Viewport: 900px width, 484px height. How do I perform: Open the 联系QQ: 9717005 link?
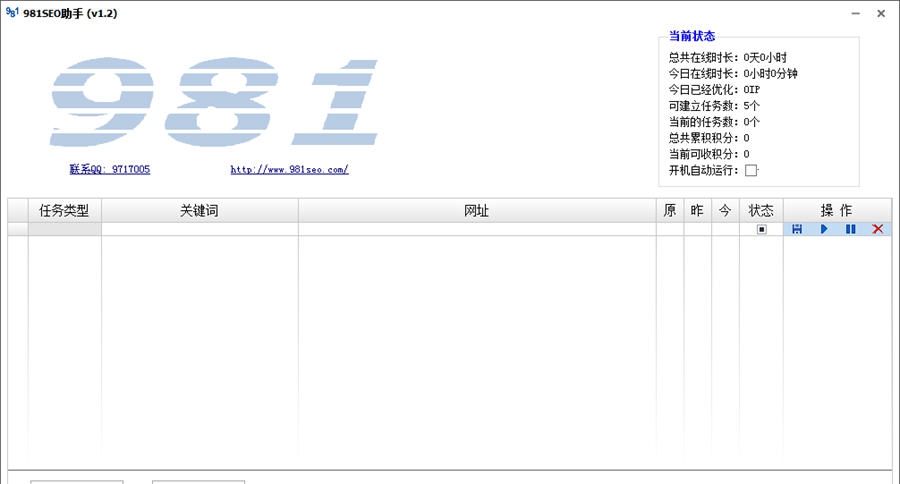pos(110,169)
